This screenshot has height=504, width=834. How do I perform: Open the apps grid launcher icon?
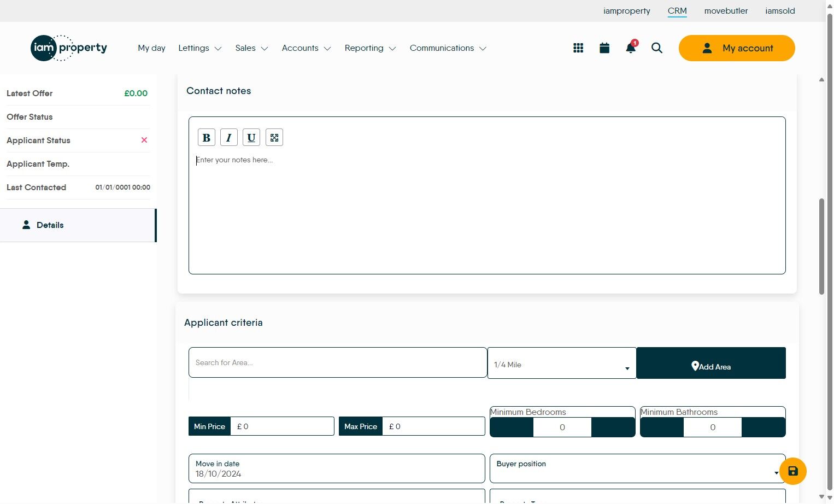pyautogui.click(x=578, y=48)
